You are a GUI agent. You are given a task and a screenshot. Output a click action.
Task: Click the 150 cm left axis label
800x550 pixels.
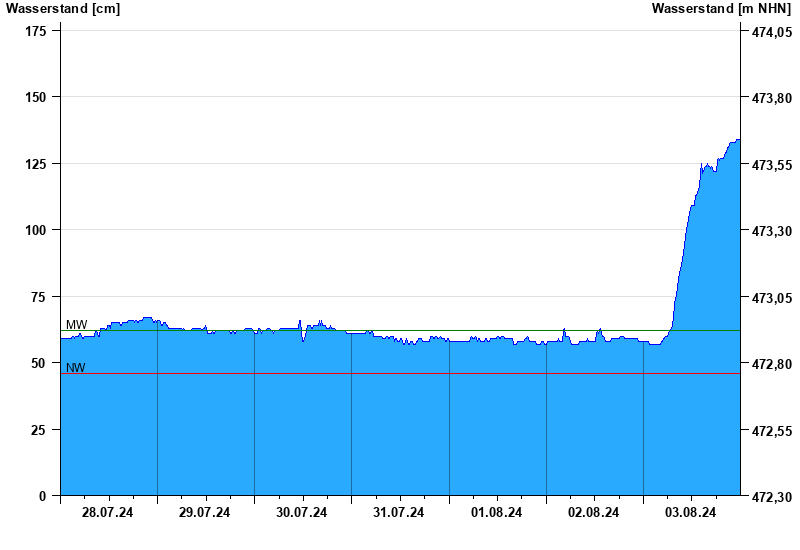click(x=36, y=97)
